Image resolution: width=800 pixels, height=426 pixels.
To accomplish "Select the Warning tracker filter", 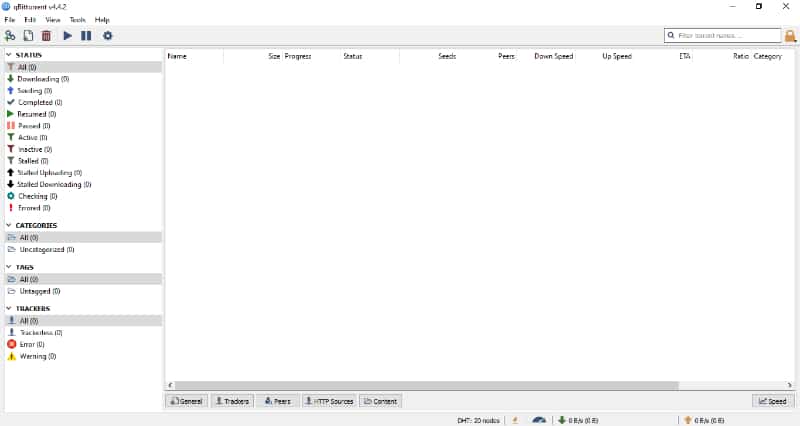I will [84, 356].
